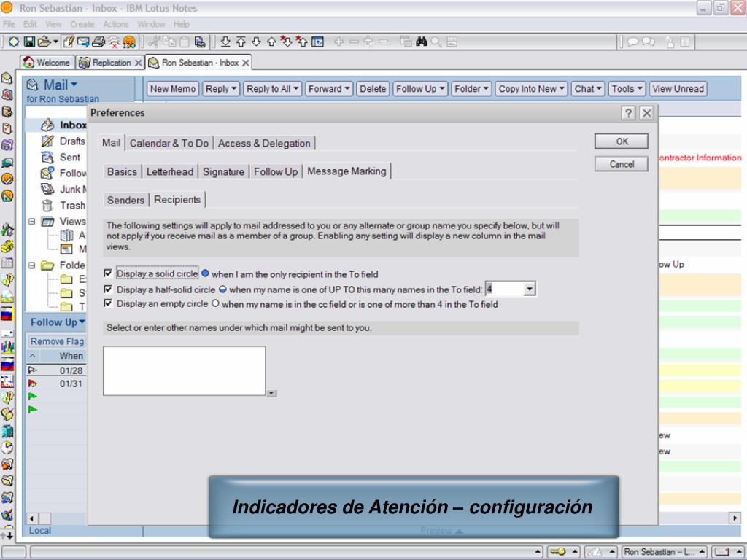747x560 pixels.
Task: Open the Chat dropdown
Action: click(588, 88)
